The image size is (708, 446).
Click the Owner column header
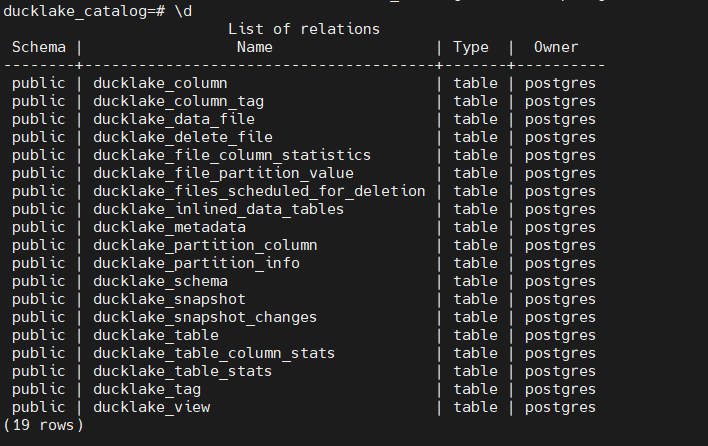pyautogui.click(x=555, y=47)
